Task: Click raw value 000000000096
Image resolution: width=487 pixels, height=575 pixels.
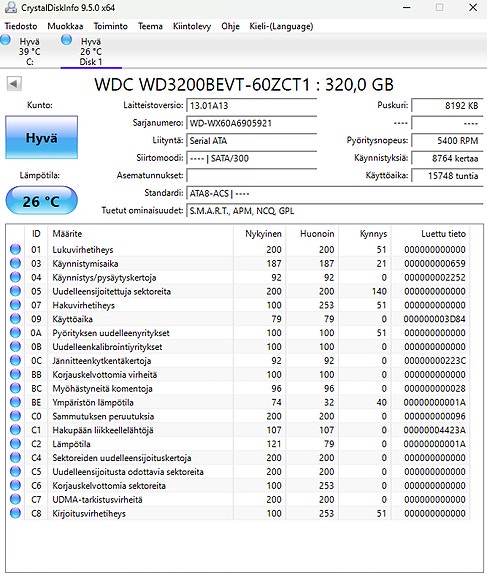Action: click(435, 416)
